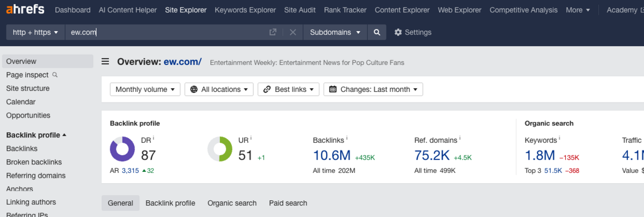Collapse the Backlink profile sidebar section

[x=36, y=135]
